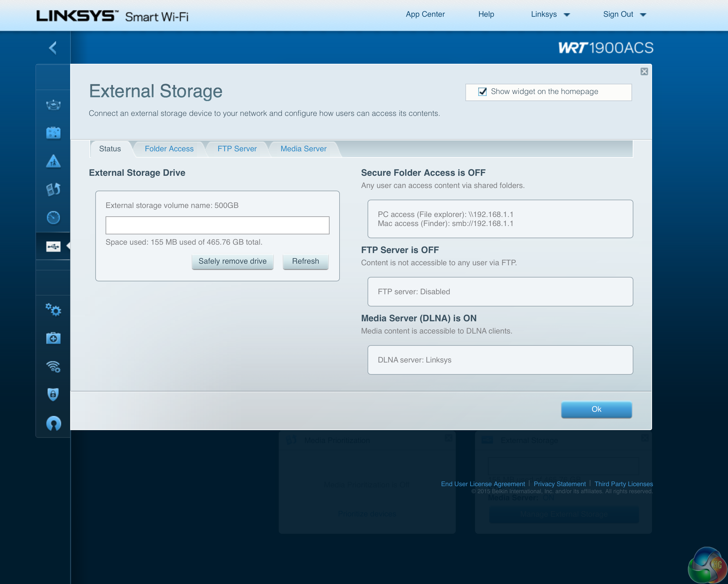This screenshot has height=584, width=728.
Task: Open Media Prioritization sidebar icon
Action: click(53, 190)
